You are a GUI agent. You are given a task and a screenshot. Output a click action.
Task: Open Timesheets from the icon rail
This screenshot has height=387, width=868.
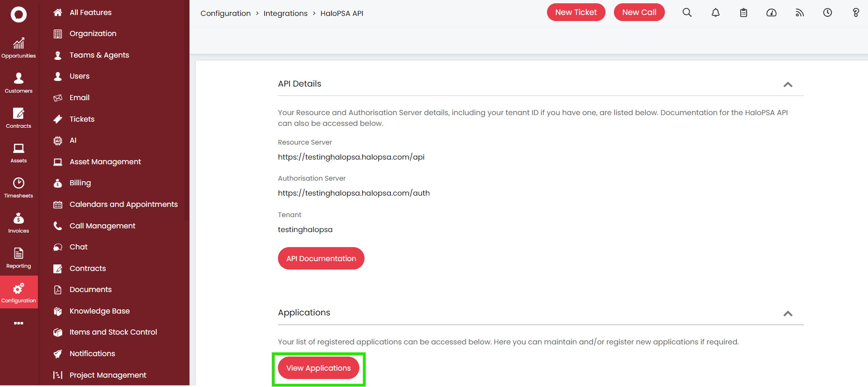point(19,188)
